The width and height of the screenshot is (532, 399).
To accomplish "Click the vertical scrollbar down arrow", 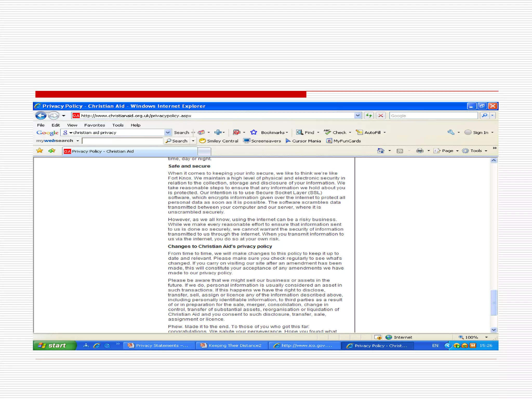I will (x=494, y=330).
